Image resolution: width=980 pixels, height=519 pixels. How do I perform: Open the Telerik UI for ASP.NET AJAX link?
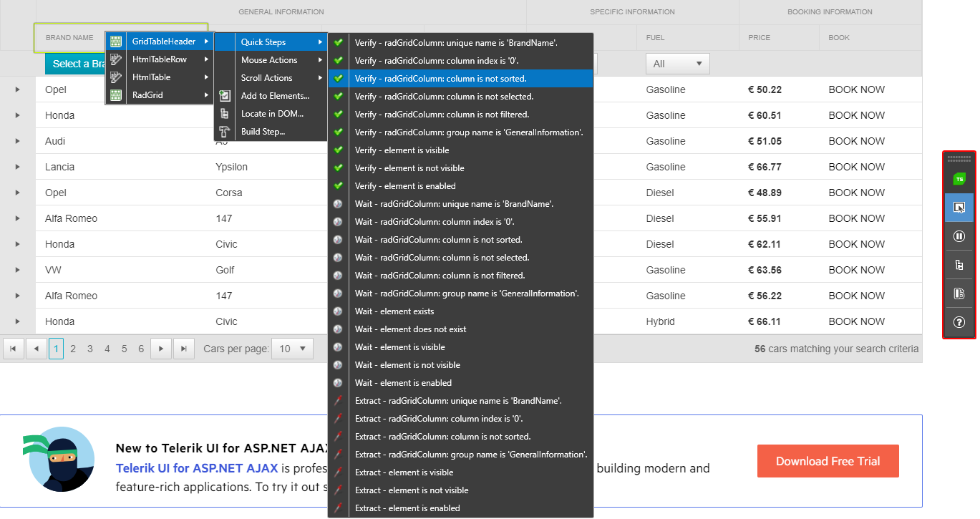(x=197, y=468)
